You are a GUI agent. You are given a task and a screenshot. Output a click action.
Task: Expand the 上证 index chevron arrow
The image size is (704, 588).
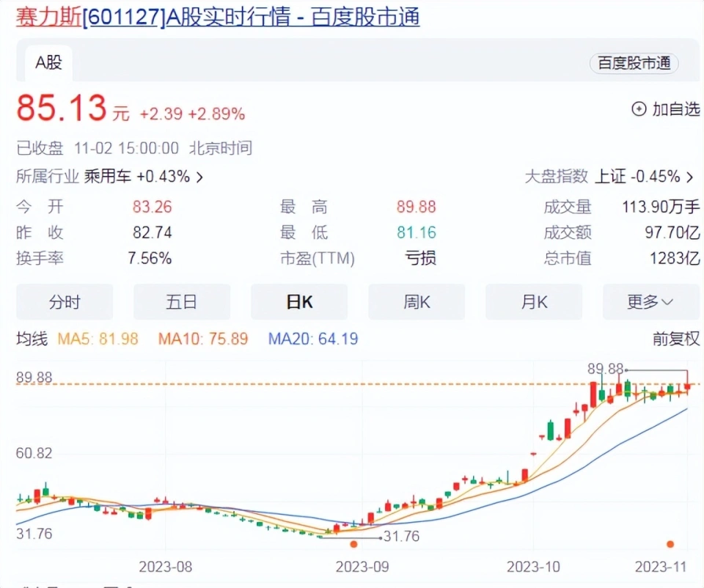[690, 177]
